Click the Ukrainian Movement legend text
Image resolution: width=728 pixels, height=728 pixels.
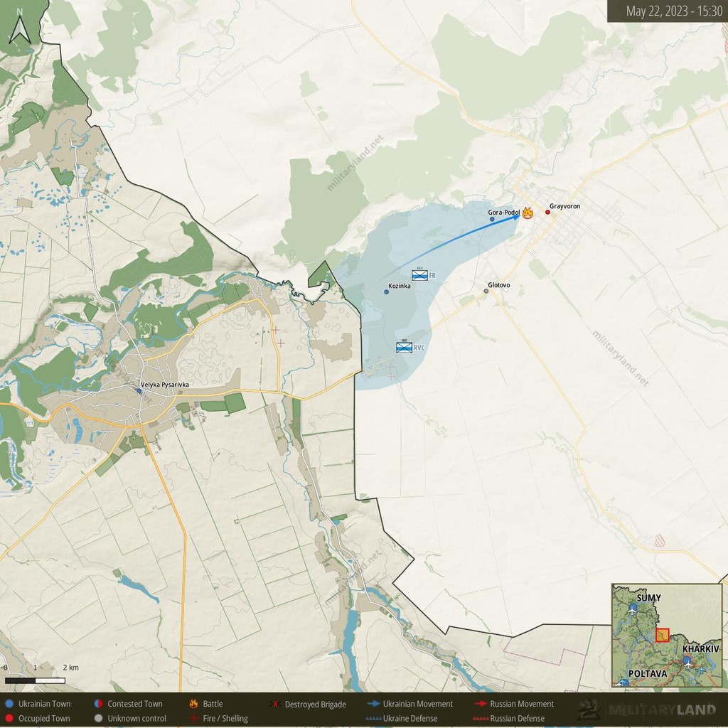click(x=418, y=703)
